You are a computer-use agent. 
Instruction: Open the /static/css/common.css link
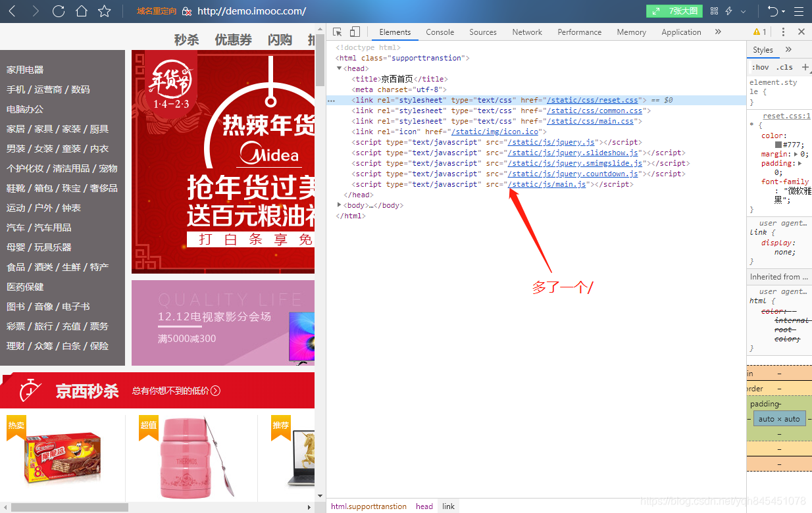tap(594, 110)
